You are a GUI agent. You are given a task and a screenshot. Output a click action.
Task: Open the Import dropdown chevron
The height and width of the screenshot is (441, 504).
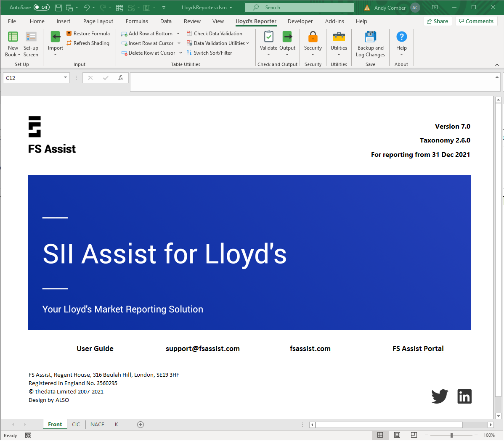tap(55, 55)
